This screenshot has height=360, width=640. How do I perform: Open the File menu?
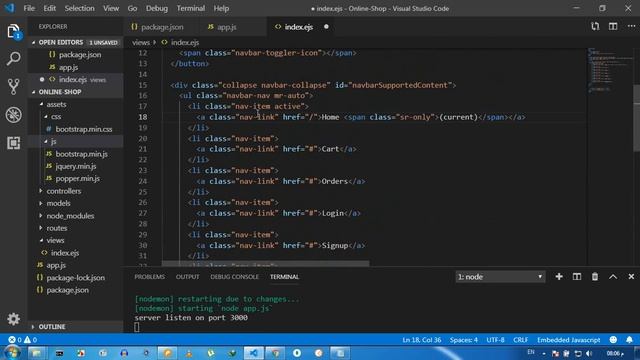(29, 8)
